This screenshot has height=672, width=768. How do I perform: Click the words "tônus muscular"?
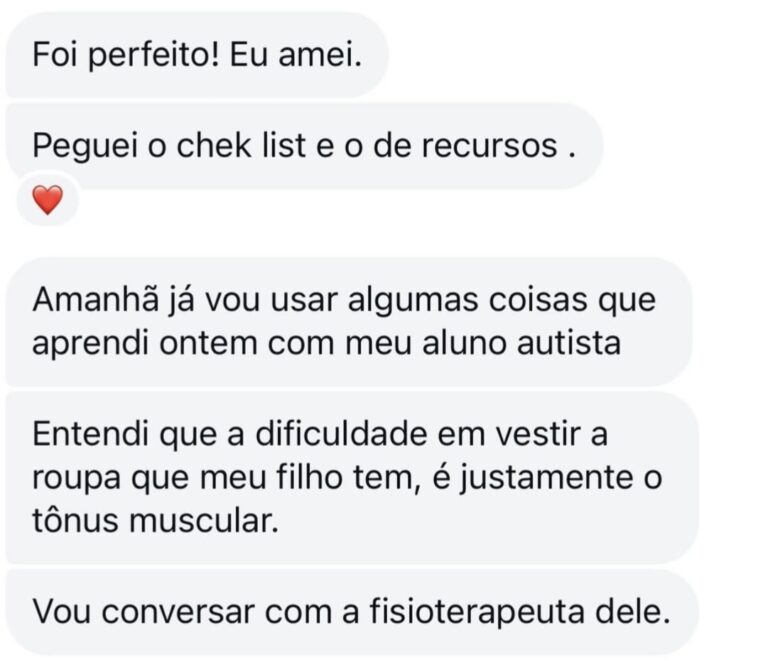tap(152, 522)
